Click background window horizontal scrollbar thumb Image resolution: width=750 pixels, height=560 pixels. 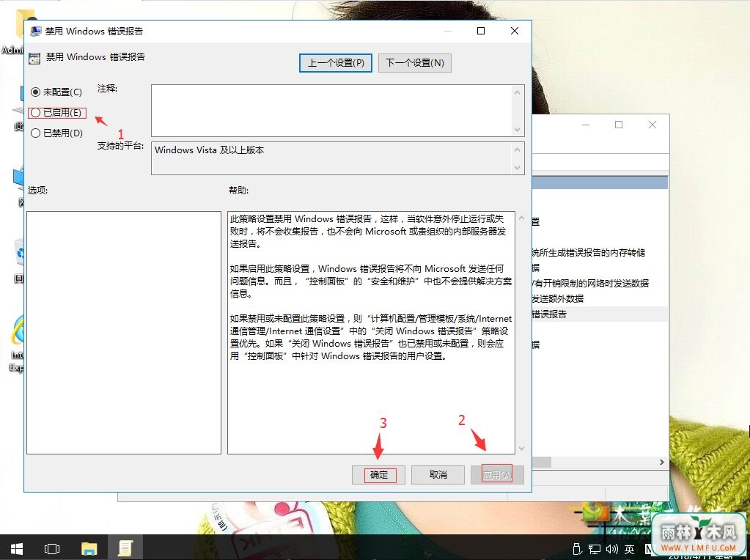542,462
